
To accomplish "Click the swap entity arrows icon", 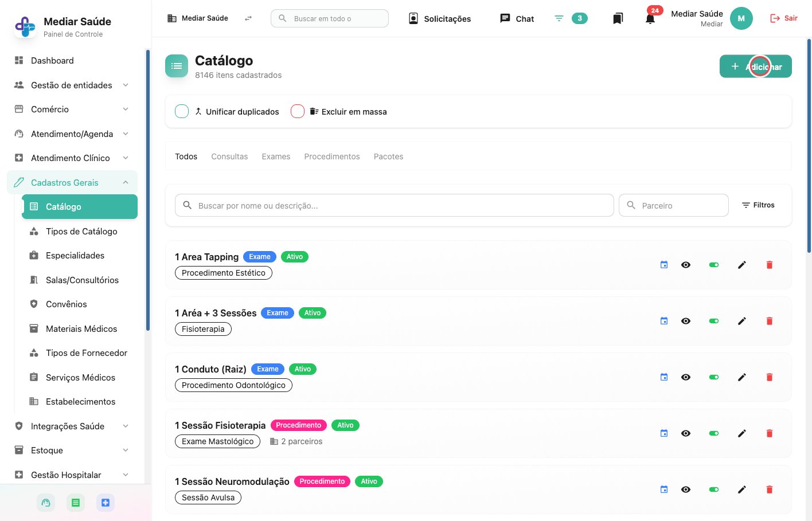I will point(248,18).
